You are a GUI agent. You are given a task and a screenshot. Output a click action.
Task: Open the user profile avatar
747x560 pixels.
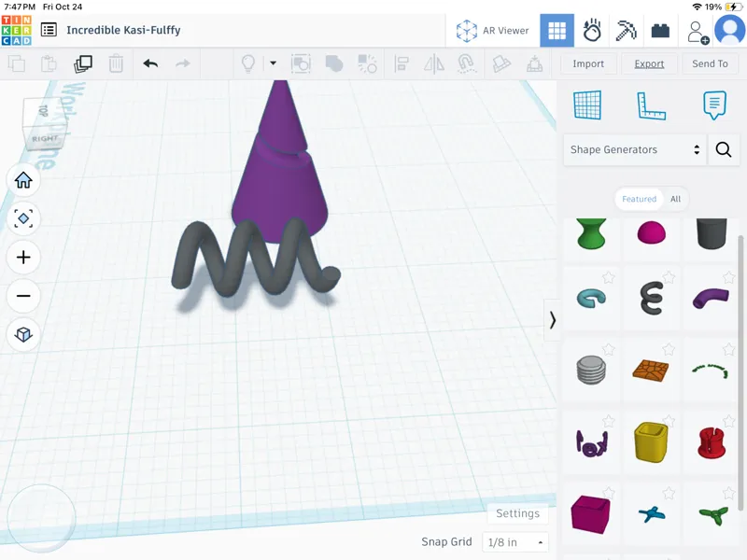(730, 30)
